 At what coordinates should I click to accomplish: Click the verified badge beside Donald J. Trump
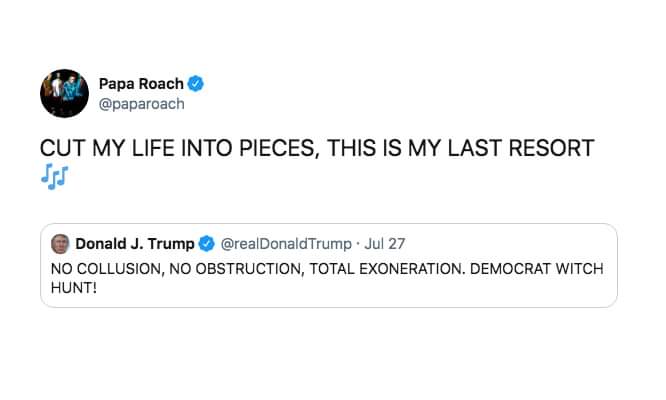pos(207,244)
